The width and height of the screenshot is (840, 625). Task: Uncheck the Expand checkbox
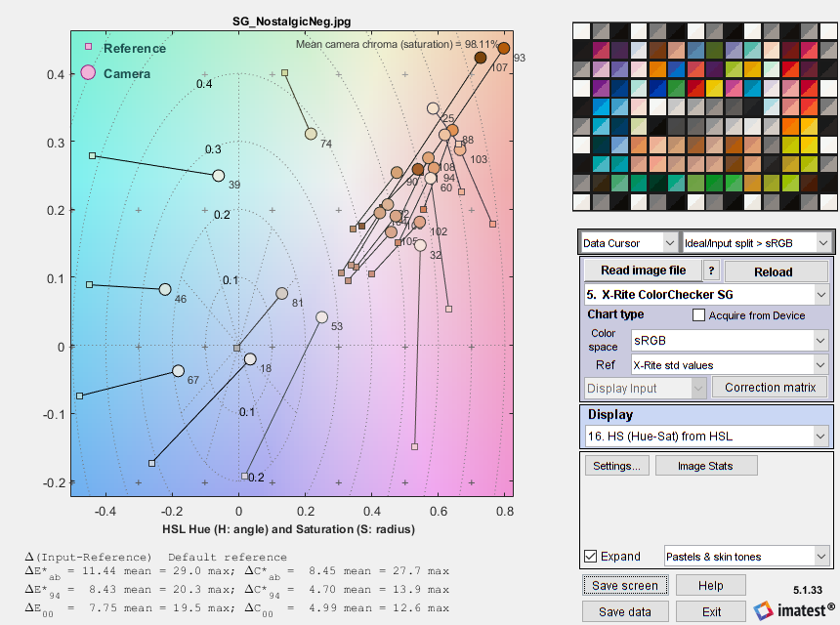[590, 557]
